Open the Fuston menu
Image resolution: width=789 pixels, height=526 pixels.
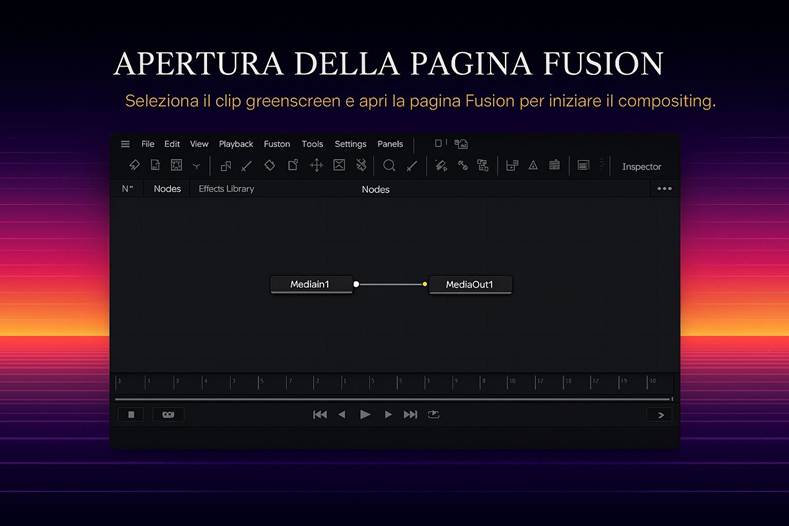[277, 144]
